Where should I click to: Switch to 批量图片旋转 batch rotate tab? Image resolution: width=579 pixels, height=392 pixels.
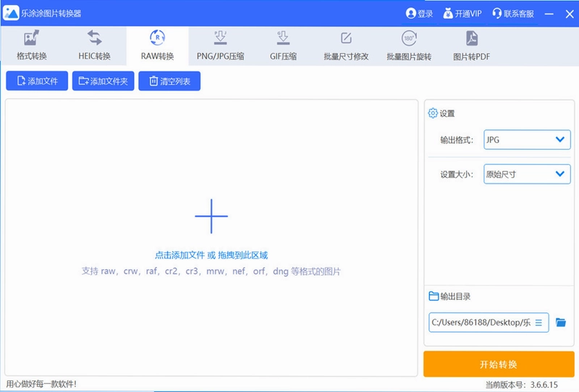point(409,46)
